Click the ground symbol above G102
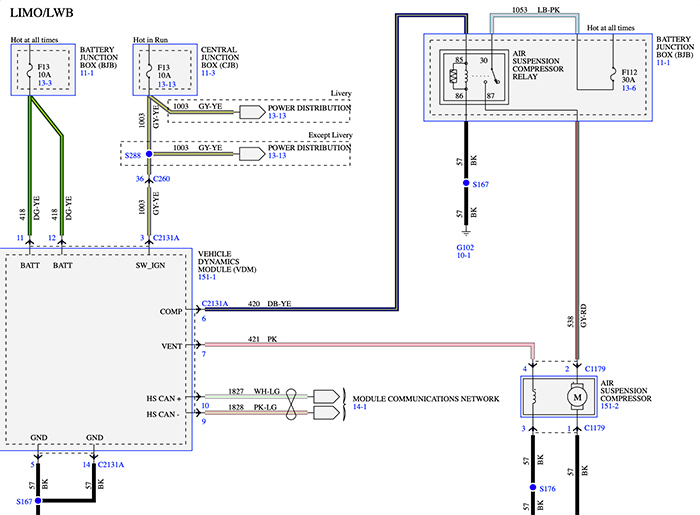This screenshot has width=700, height=515. point(466,232)
